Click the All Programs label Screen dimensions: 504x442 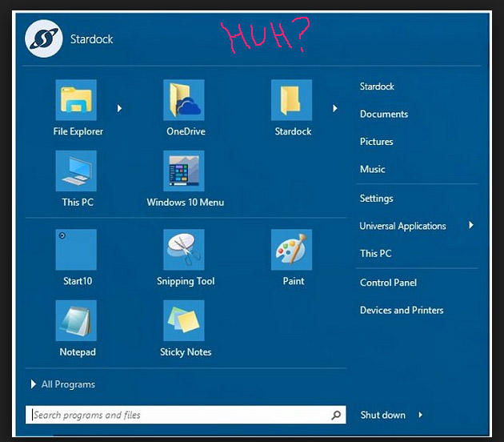(68, 384)
